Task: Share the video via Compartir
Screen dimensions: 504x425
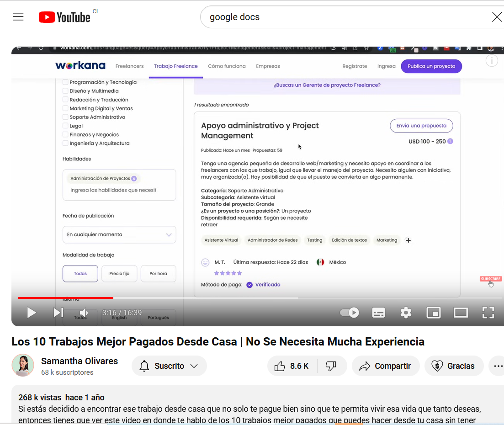Action: (x=385, y=366)
